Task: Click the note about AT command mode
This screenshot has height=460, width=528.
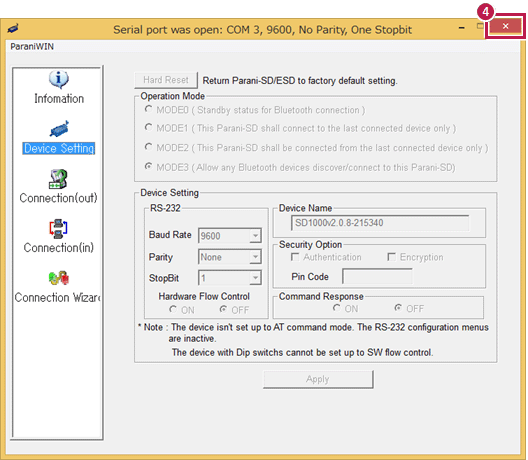Action: 313,333
